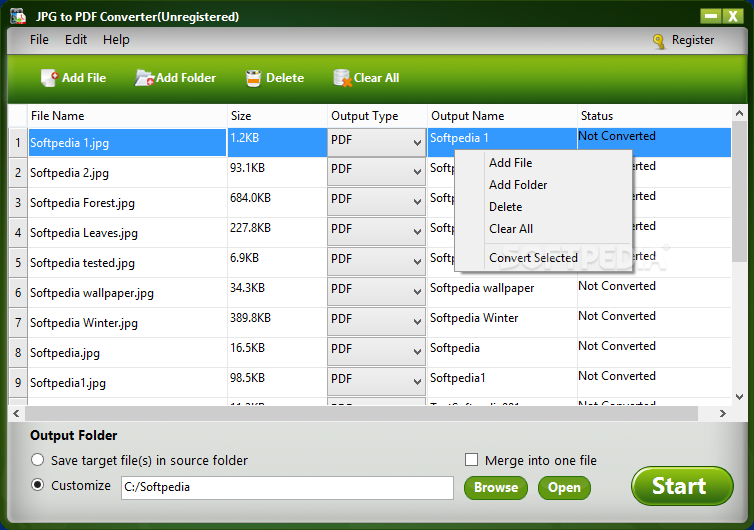Open the Help menu
Screen dimensions: 754x530
click(116, 39)
